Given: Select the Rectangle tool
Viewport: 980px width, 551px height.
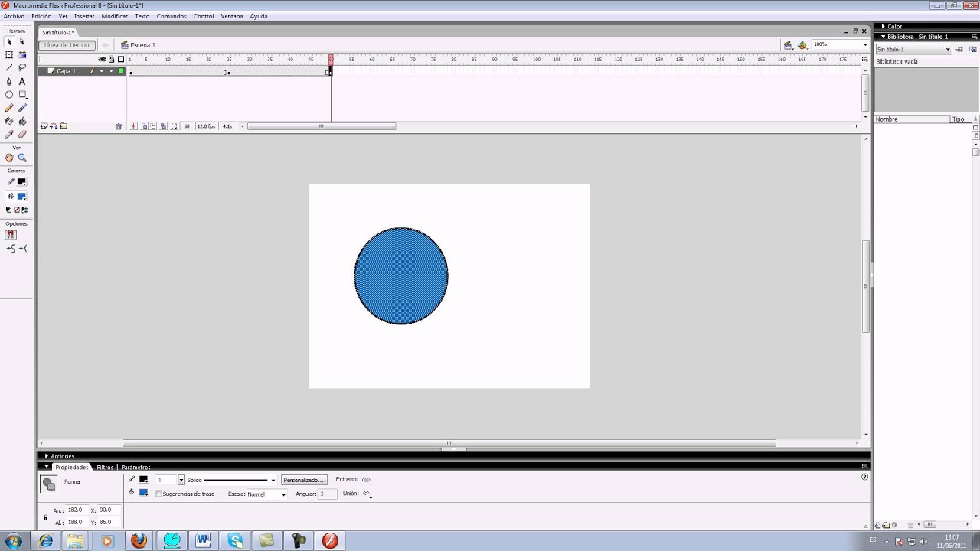Looking at the screenshot, I should pyautogui.click(x=22, y=95).
